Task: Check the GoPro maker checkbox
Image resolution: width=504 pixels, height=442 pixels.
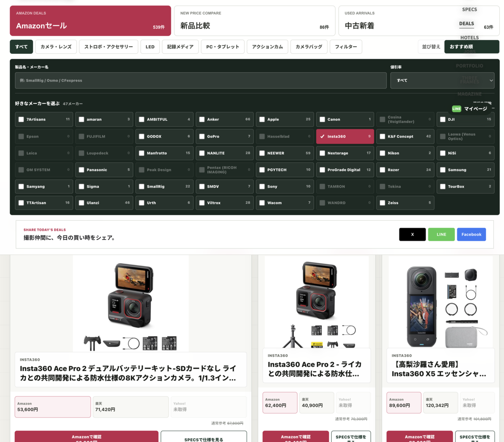Action: (202, 136)
